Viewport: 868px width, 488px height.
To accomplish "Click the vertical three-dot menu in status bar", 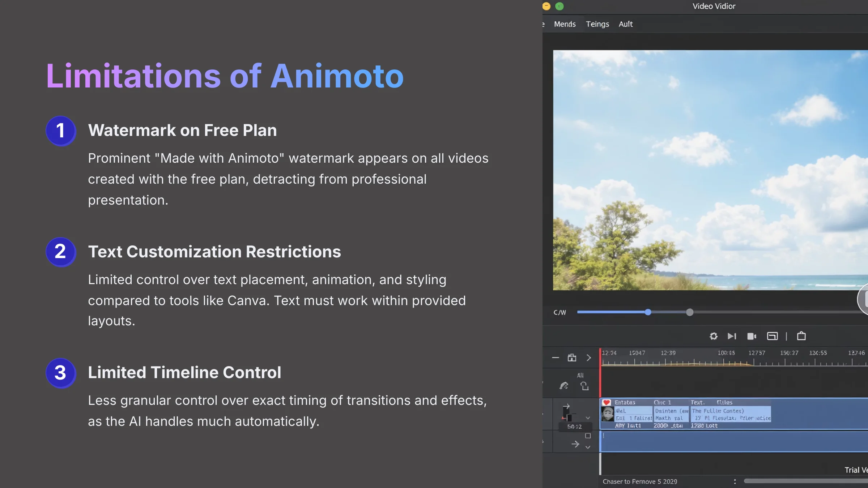I will point(735,481).
